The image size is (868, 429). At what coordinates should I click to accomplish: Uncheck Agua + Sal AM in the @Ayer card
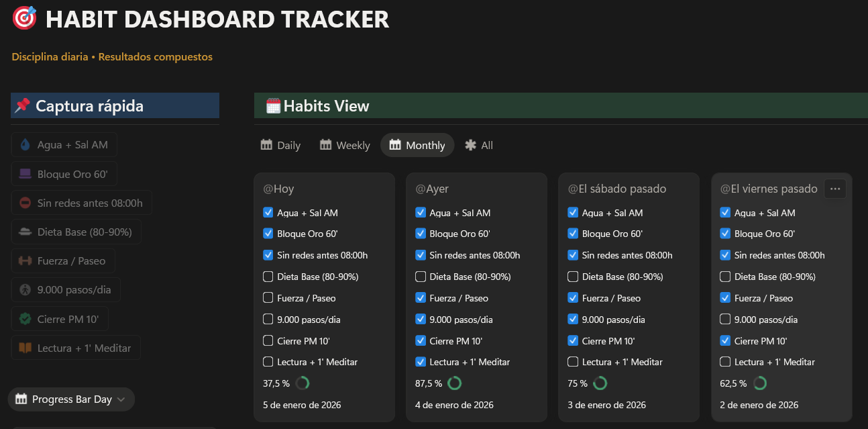pos(420,211)
